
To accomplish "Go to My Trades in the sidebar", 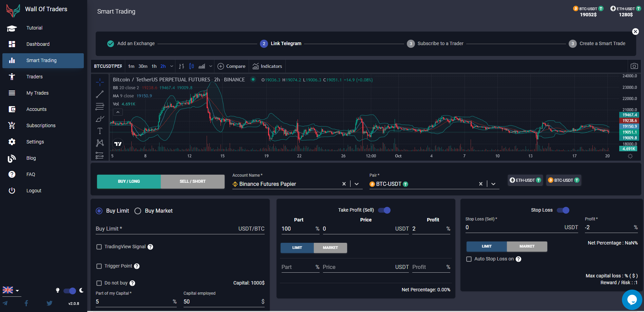I will 37,93.
